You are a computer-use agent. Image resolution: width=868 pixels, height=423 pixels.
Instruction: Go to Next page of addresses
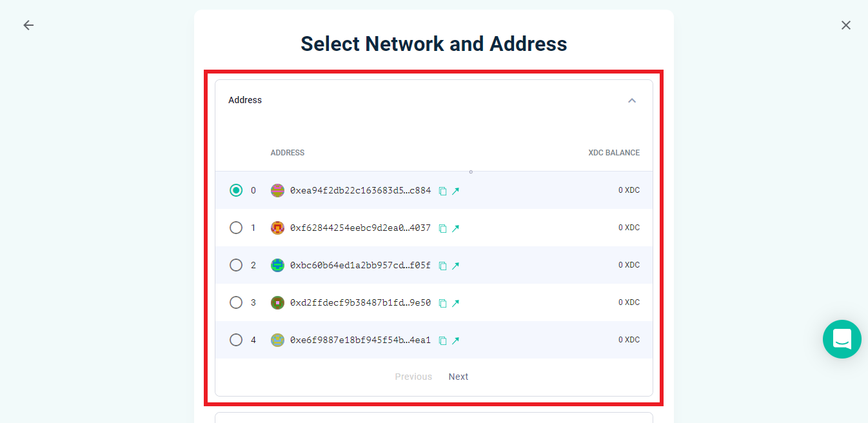(459, 377)
